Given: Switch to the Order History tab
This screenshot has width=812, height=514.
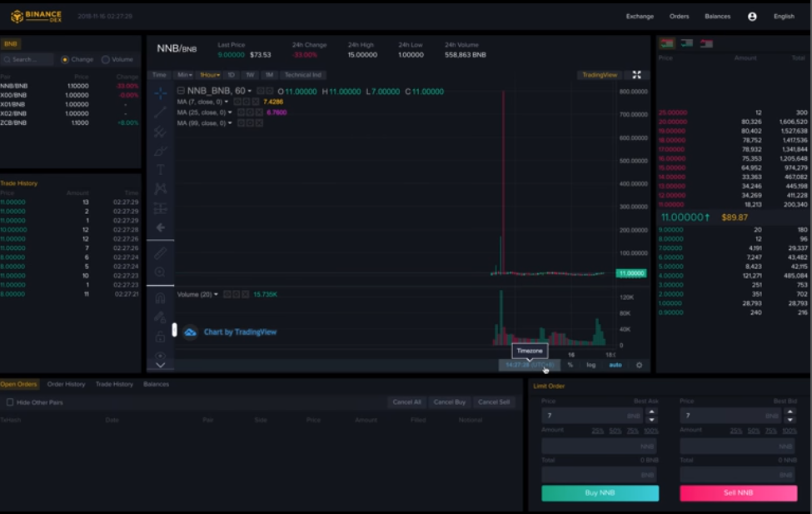Looking at the screenshot, I should point(66,384).
